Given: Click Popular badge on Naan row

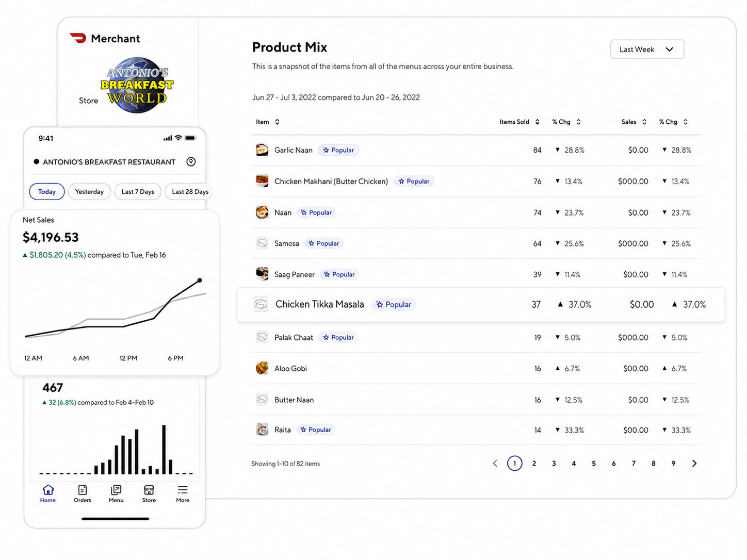Looking at the screenshot, I should pos(316,212).
